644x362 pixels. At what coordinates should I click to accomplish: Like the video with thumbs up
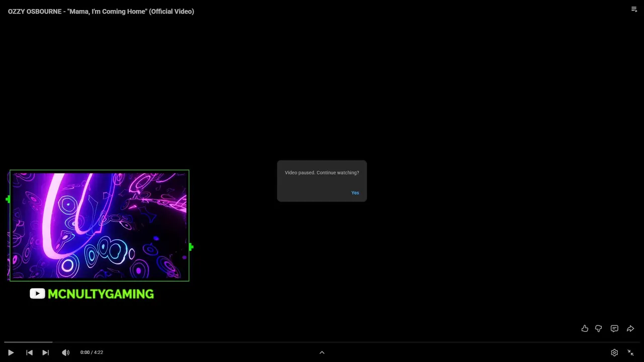click(585, 328)
